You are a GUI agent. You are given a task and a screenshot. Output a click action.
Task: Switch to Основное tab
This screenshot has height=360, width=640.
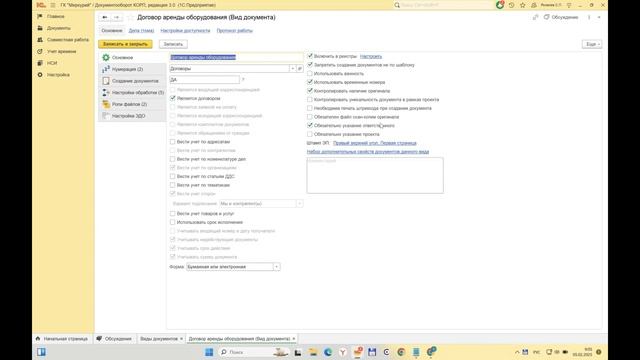112,31
